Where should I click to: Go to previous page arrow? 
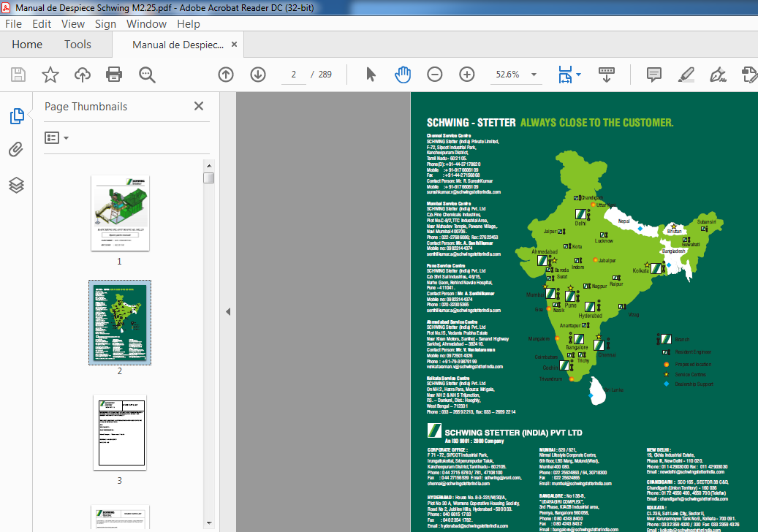226,75
